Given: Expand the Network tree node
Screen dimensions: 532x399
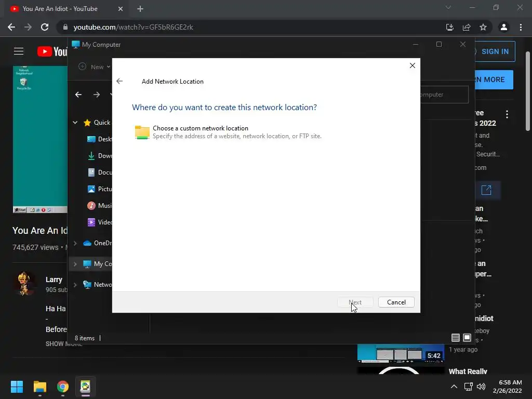Looking at the screenshot, I should tap(75, 285).
